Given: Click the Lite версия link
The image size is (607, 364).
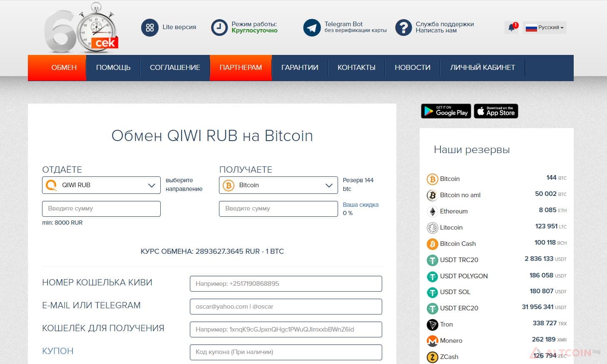Looking at the screenshot, I should pyautogui.click(x=179, y=27).
